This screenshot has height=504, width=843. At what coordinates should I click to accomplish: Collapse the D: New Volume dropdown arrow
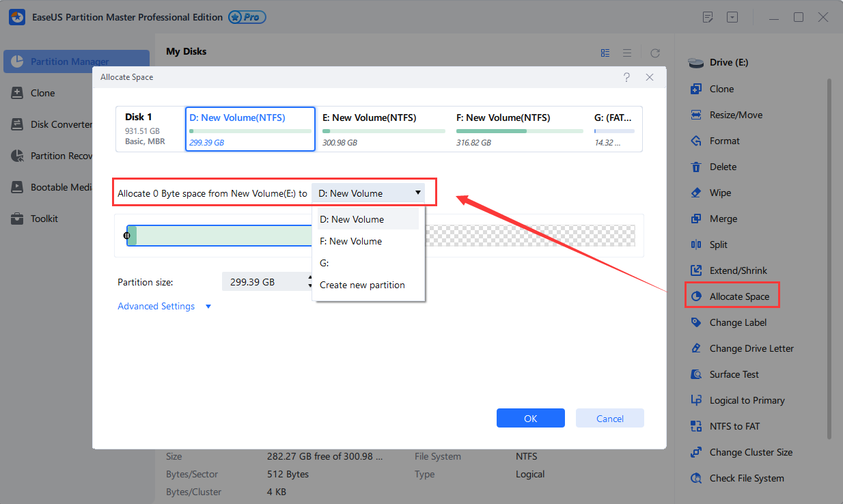pos(417,193)
